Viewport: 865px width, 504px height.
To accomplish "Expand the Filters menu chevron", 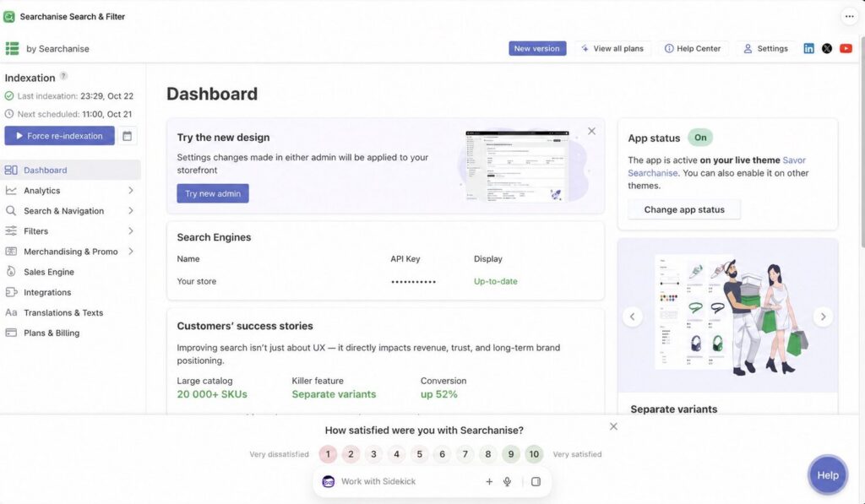I will tap(131, 231).
